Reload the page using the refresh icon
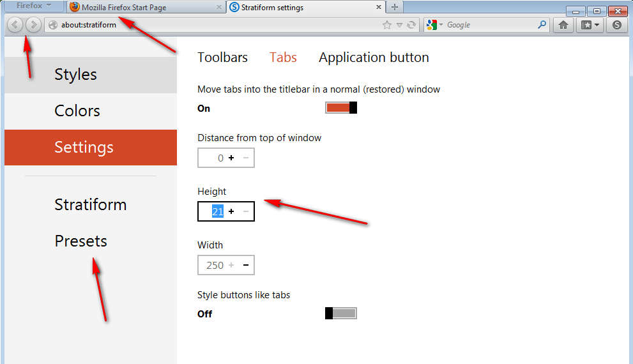 tap(411, 25)
